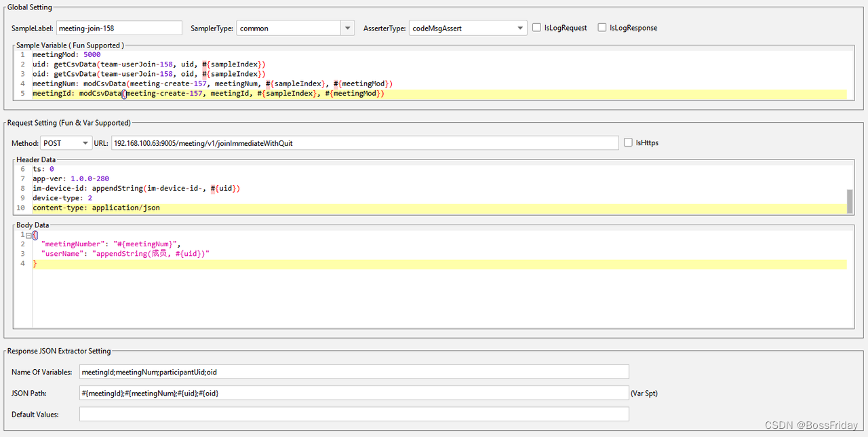
Task: Enable the IsLogRequest checkbox
Action: (x=537, y=28)
